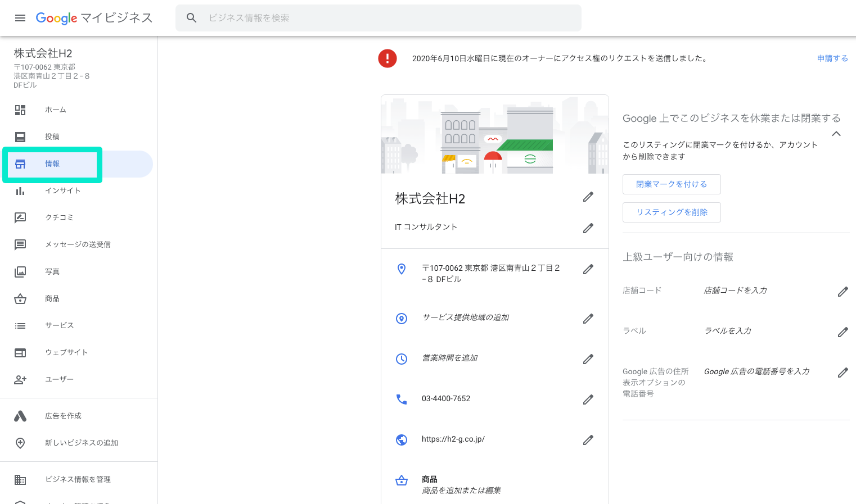Click the ユーザー add-person icon
The width and height of the screenshot is (856, 504).
[x=20, y=379]
